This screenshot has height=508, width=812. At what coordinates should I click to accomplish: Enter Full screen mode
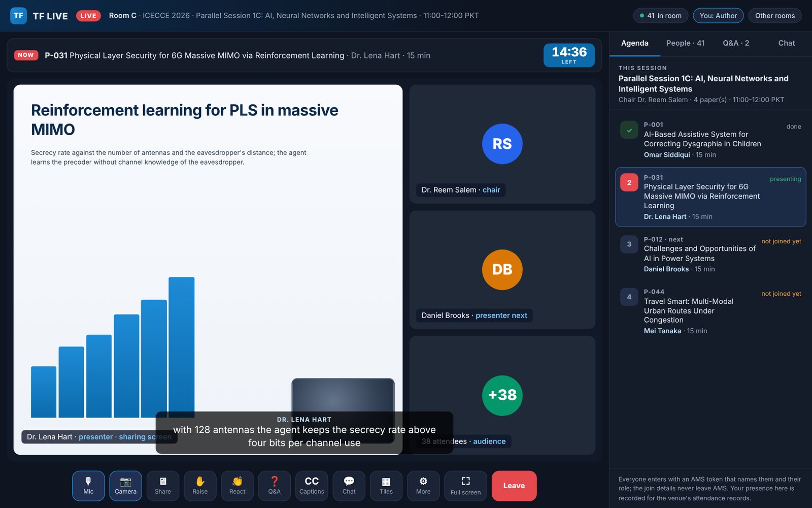click(x=465, y=486)
